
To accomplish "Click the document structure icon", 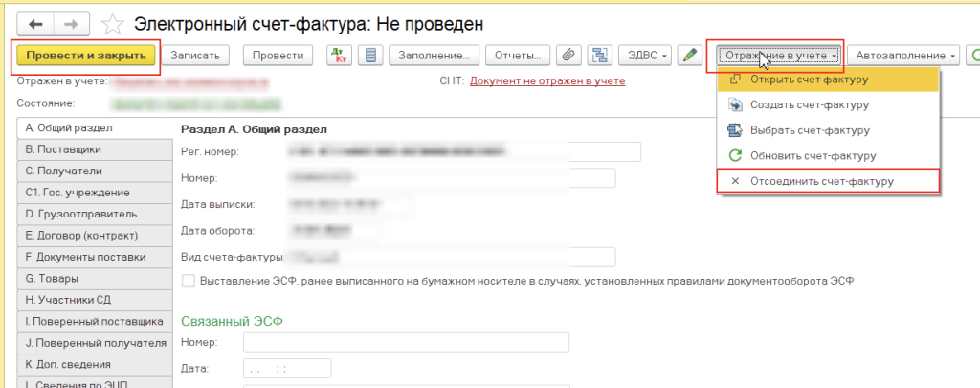I will tap(600, 56).
